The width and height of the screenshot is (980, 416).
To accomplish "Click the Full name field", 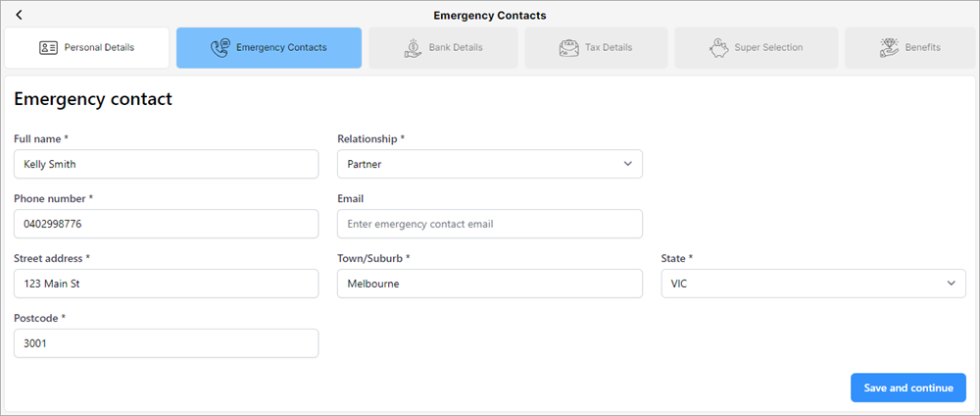I will (167, 164).
